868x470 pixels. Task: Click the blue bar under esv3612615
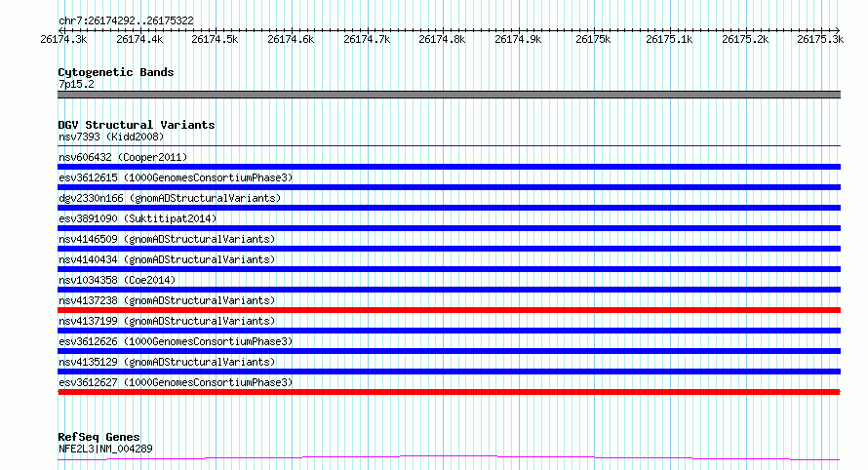coord(449,187)
